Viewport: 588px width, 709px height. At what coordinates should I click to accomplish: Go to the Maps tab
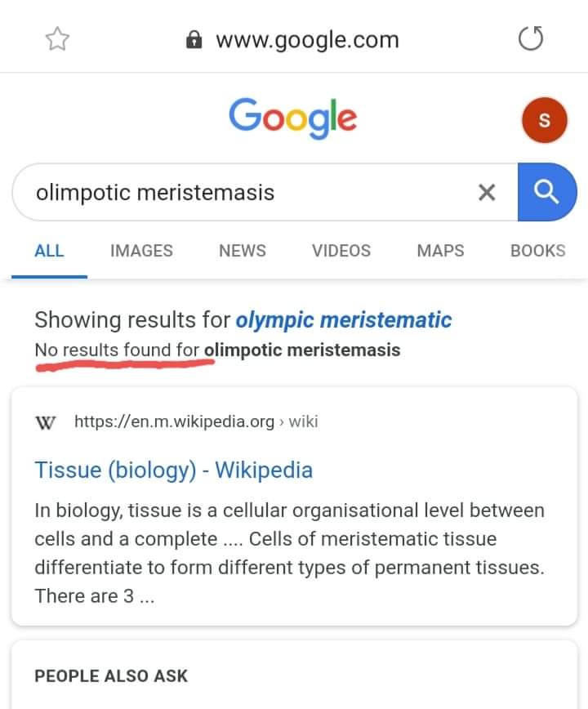pos(440,251)
